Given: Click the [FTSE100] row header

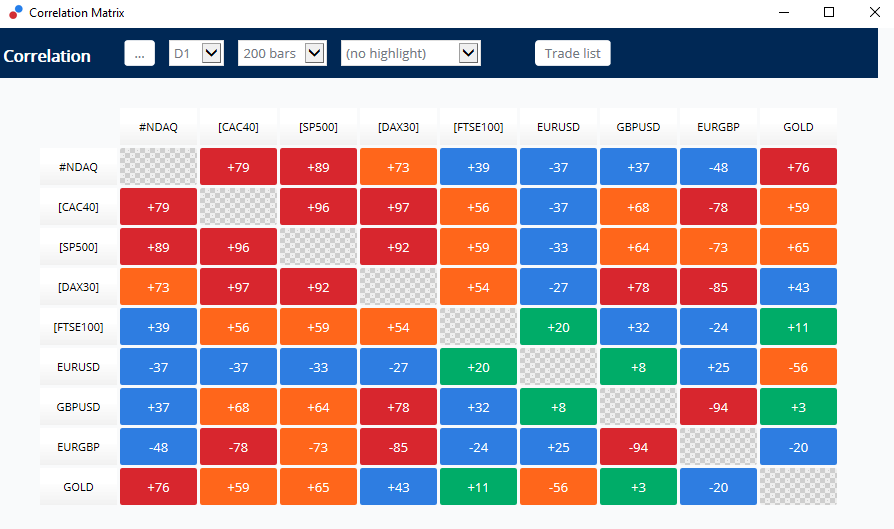Looking at the screenshot, I should (x=78, y=327).
